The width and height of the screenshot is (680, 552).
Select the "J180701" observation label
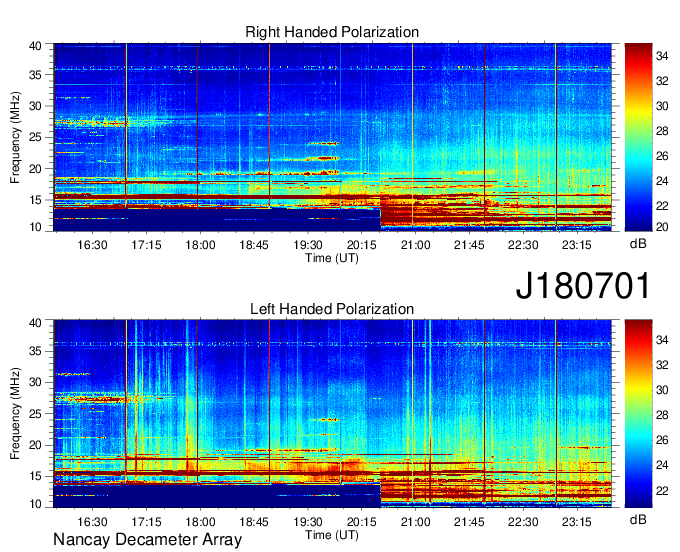(583, 285)
